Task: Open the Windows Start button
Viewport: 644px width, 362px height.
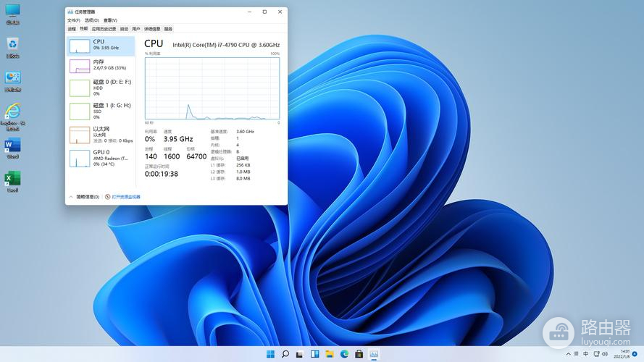Action: pyautogui.click(x=270, y=354)
